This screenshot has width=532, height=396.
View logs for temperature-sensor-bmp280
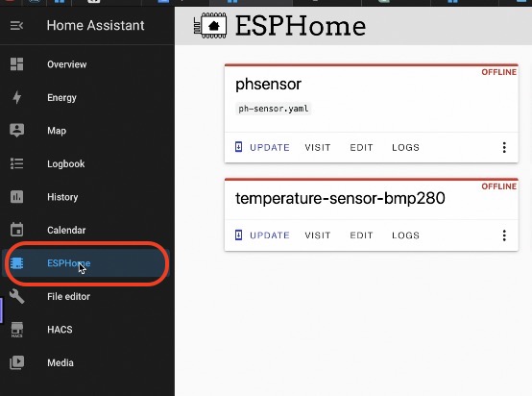(x=405, y=235)
